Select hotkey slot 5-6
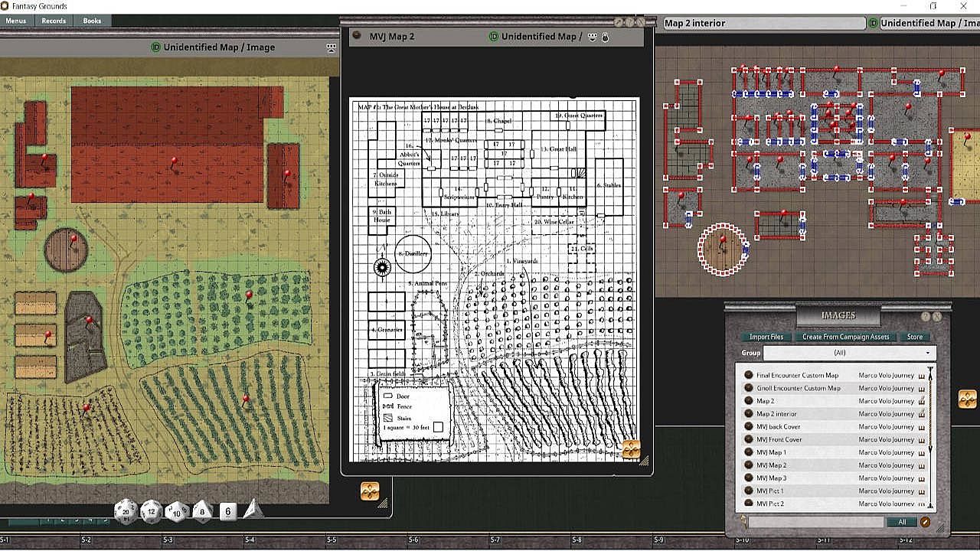 [413, 540]
